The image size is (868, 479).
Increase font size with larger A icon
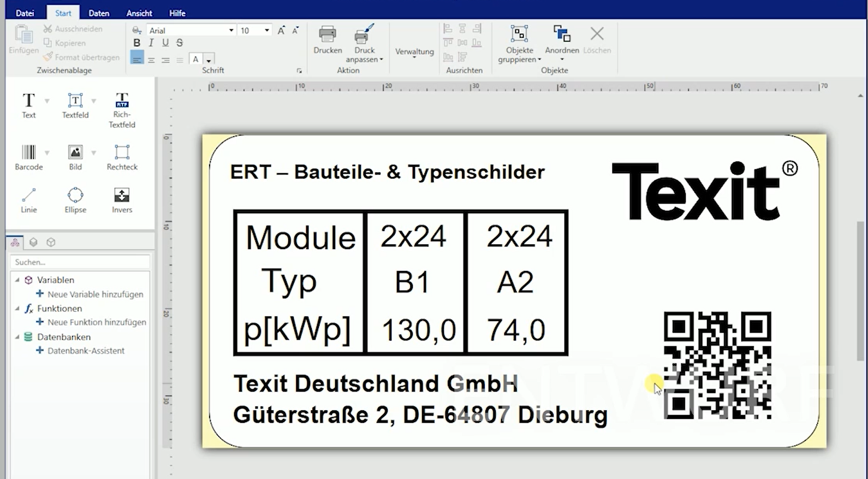click(x=281, y=31)
